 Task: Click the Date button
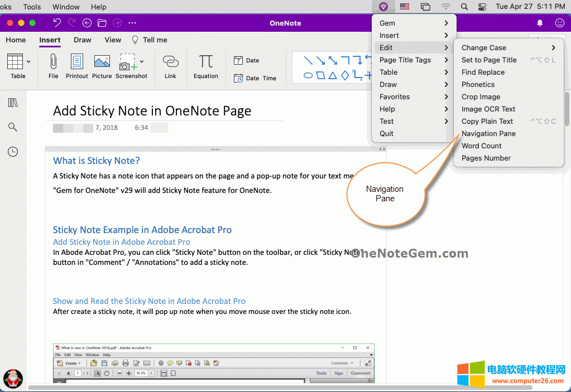tap(247, 60)
